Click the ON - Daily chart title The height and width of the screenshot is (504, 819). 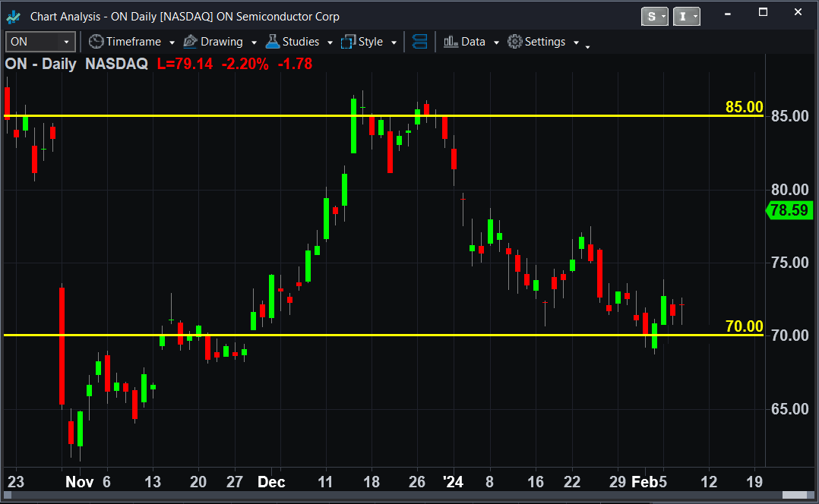[41, 64]
